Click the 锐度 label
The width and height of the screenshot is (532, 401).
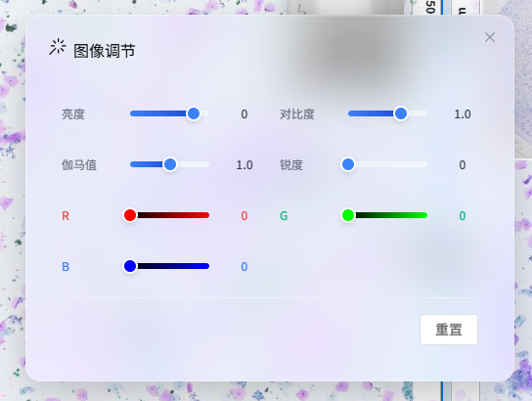click(291, 165)
